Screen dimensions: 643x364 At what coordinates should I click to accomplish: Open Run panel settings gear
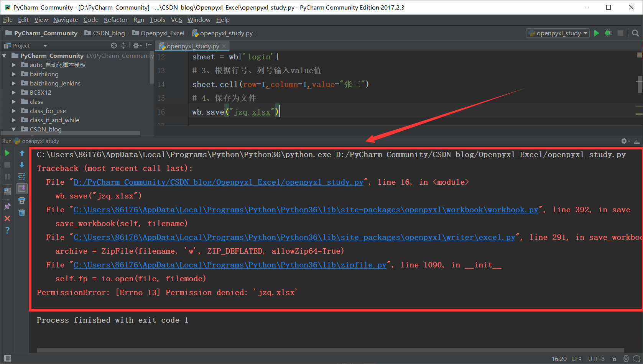(625, 141)
